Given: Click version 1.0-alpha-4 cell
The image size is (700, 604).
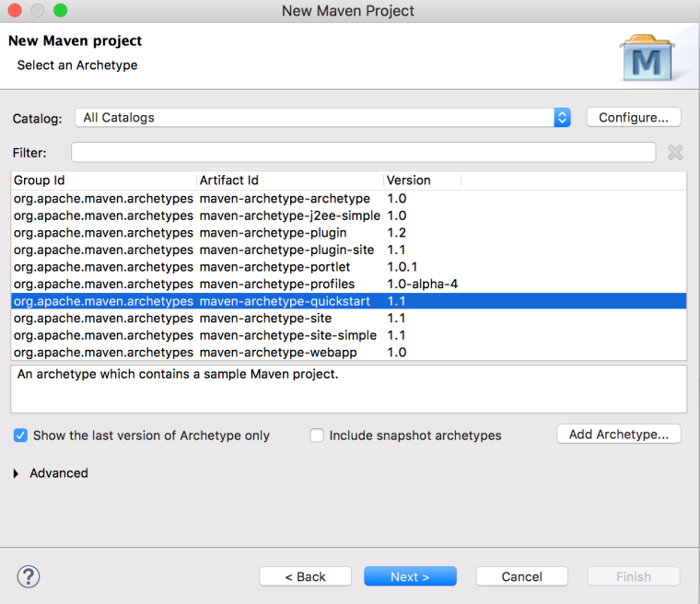Looking at the screenshot, I should pos(423,285).
